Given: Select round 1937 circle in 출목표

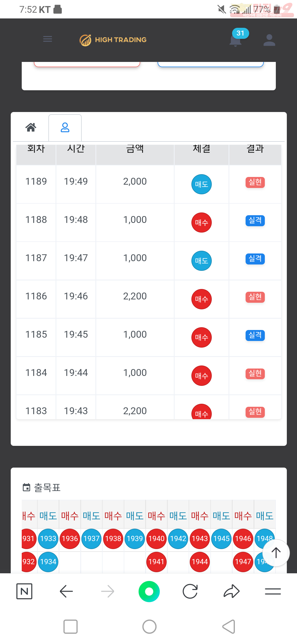Looking at the screenshot, I should [92, 539].
